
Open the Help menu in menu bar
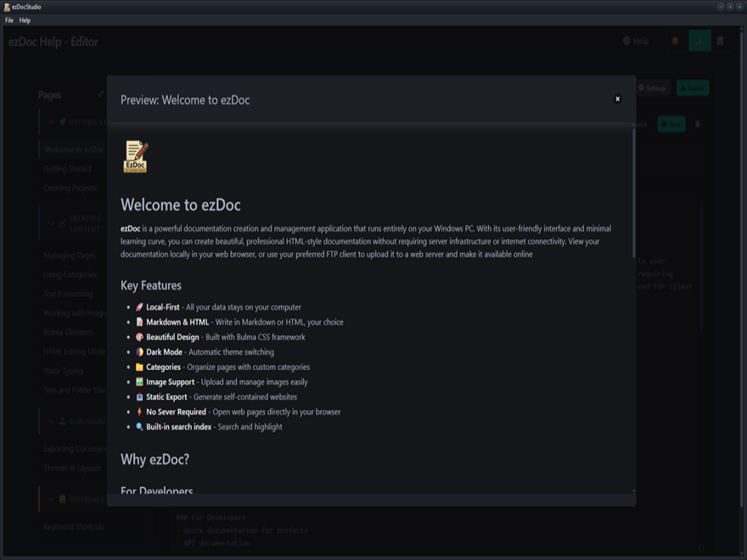[25, 20]
